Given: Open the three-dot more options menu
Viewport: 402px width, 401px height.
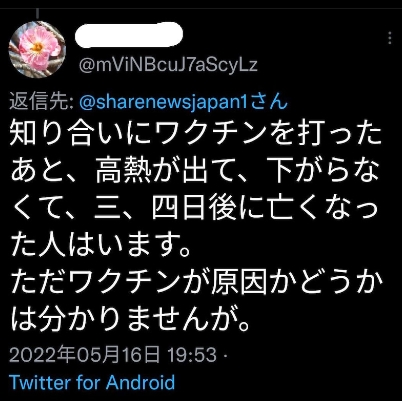Looking at the screenshot, I should (390, 38).
